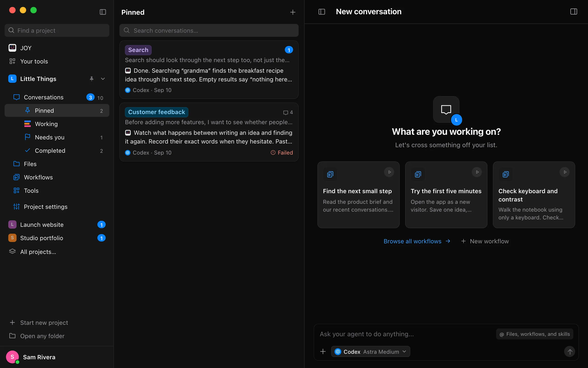
Task: Open the Files section
Action: click(x=57, y=164)
